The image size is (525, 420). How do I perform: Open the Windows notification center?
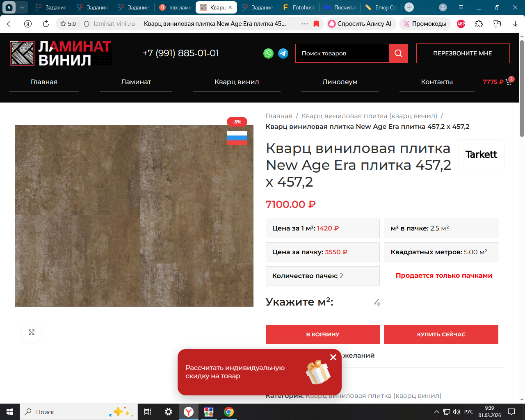pos(511,412)
